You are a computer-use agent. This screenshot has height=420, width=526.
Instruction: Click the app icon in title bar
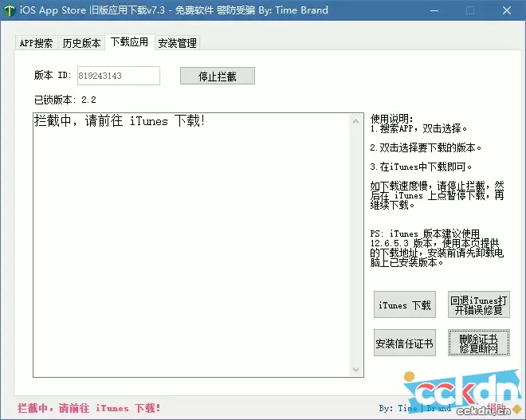coord(10,10)
